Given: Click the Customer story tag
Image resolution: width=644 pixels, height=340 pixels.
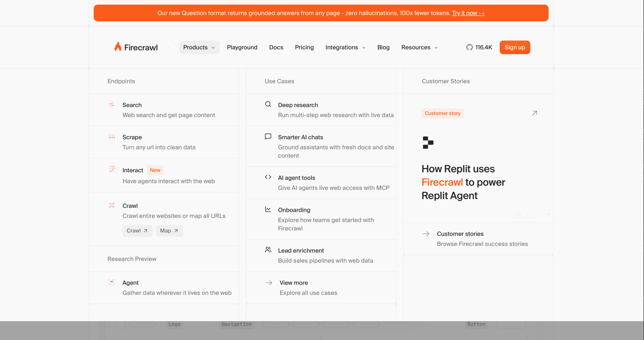Looking at the screenshot, I should click(x=443, y=113).
